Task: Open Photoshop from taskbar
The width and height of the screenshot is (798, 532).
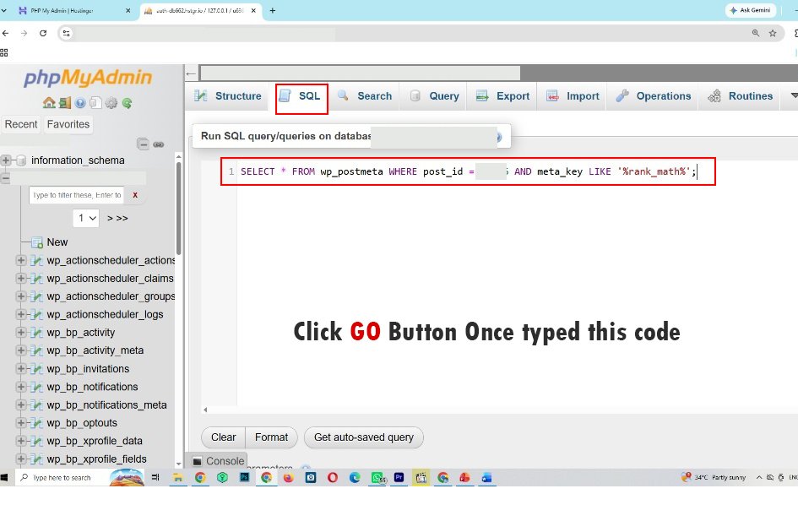Action: (244, 477)
